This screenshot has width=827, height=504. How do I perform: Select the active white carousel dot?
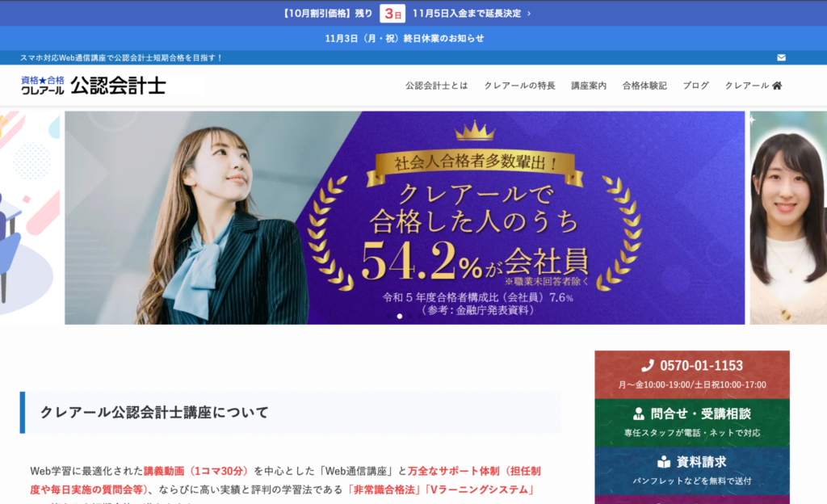pos(400,317)
